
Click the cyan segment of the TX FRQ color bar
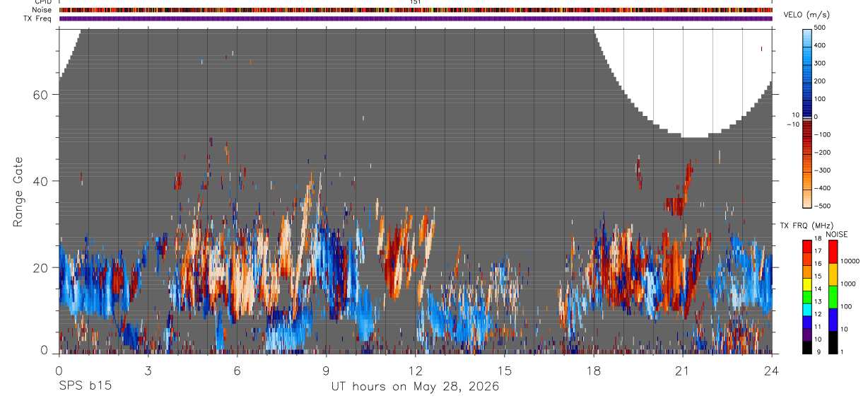[x=808, y=308]
